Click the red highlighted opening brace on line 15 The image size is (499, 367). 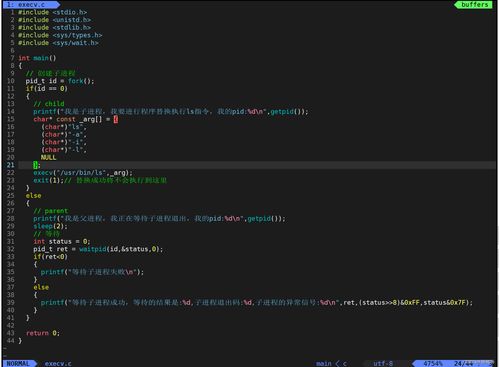click(x=116, y=119)
